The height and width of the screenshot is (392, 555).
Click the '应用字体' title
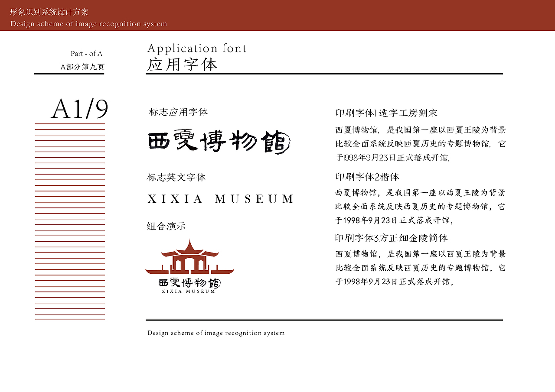pos(182,65)
